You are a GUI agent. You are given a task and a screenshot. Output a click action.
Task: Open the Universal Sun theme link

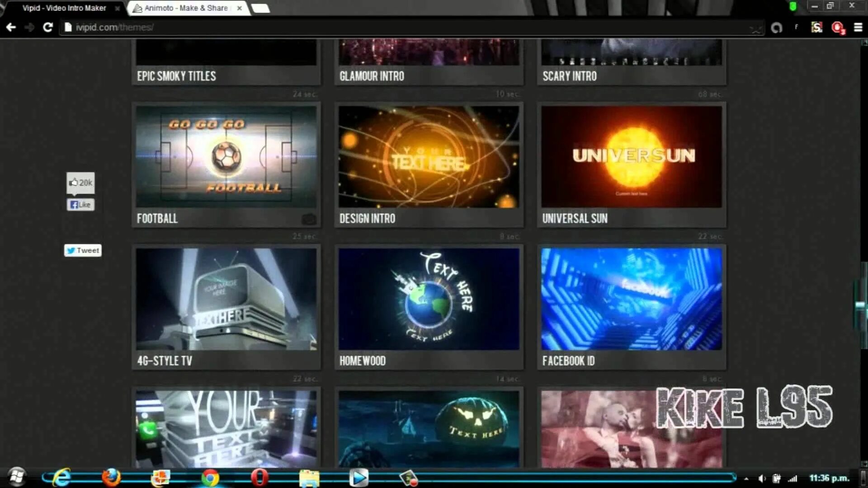(x=575, y=219)
